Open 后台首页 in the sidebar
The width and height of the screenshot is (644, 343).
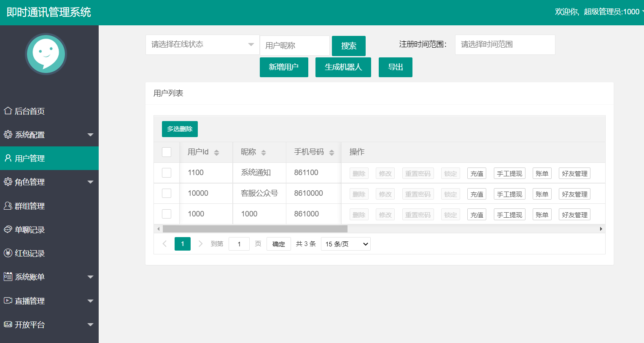[49, 111]
